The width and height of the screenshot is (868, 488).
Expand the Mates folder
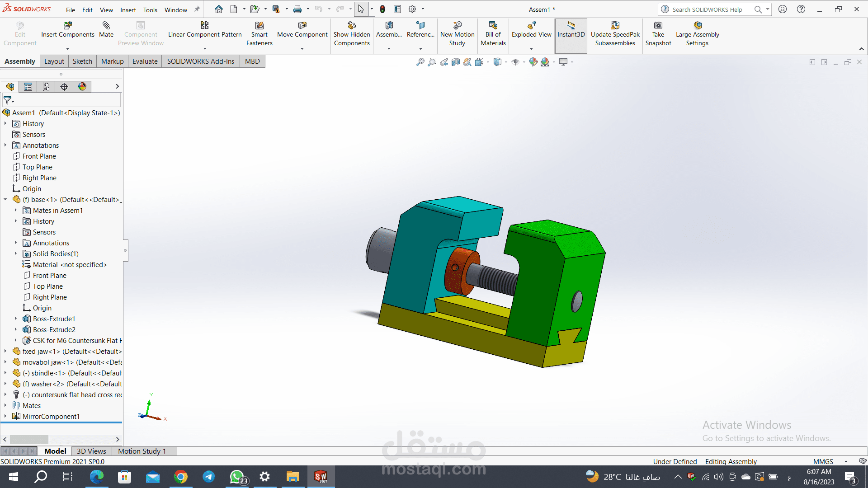click(5, 405)
